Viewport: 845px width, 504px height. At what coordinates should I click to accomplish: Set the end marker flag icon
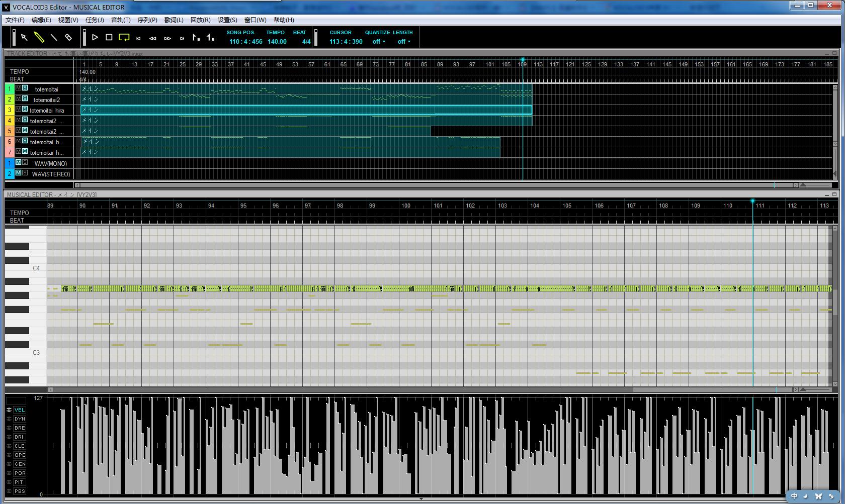211,38
